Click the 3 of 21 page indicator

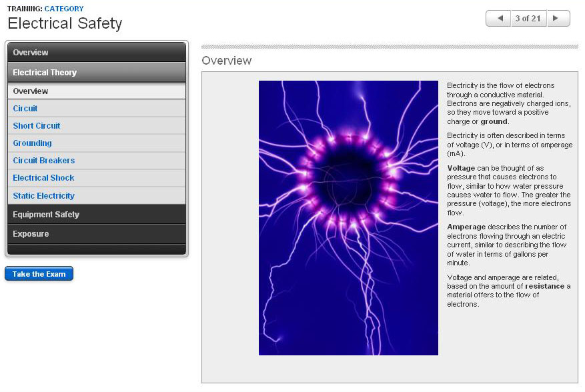[x=528, y=19]
